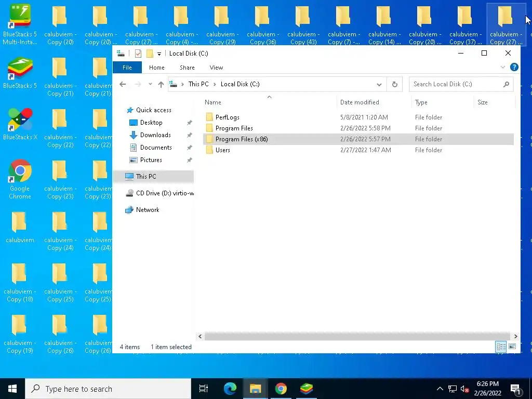Go back with the Back arrow
This screenshot has width=532, height=399.
(x=123, y=84)
